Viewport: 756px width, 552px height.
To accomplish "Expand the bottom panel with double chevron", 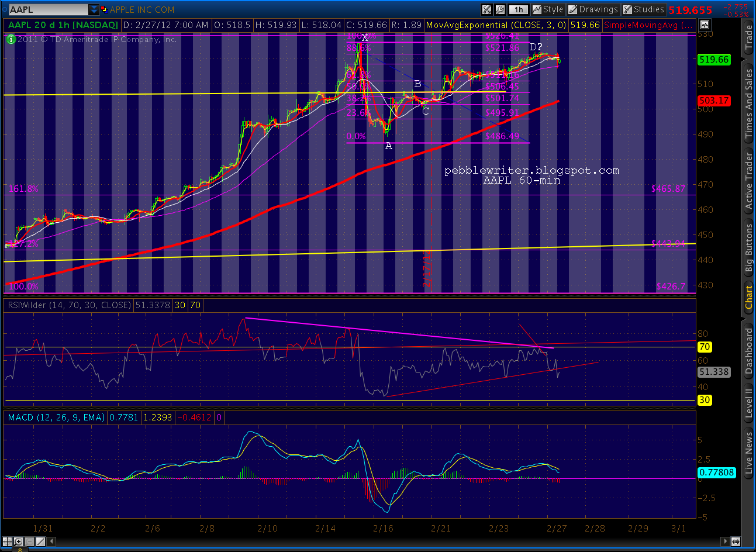I will pos(20,550).
